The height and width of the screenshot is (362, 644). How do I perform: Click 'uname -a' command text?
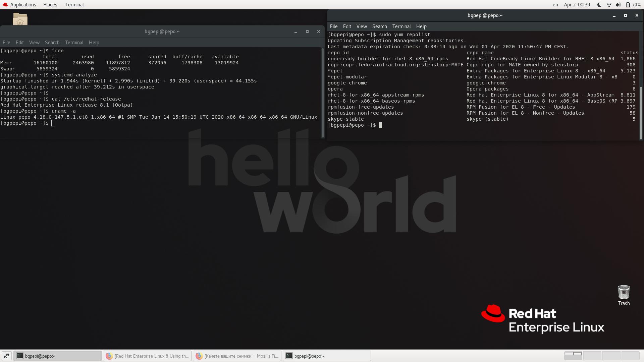[64, 111]
